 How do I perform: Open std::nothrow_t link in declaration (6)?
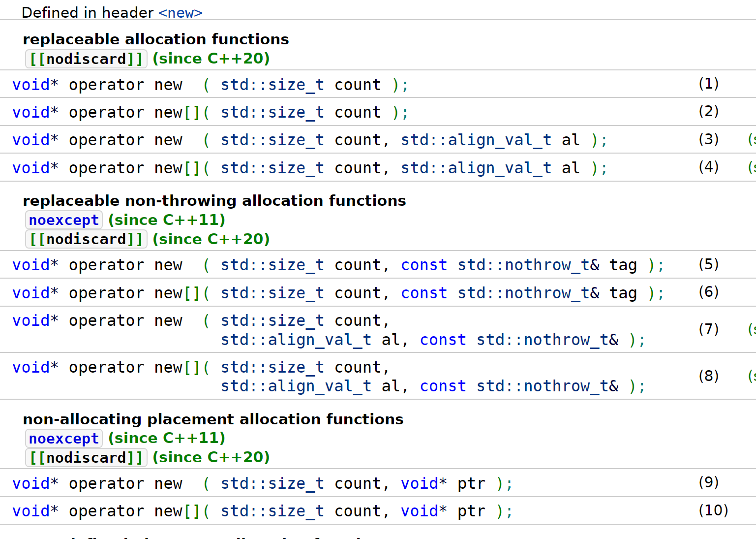point(523,293)
